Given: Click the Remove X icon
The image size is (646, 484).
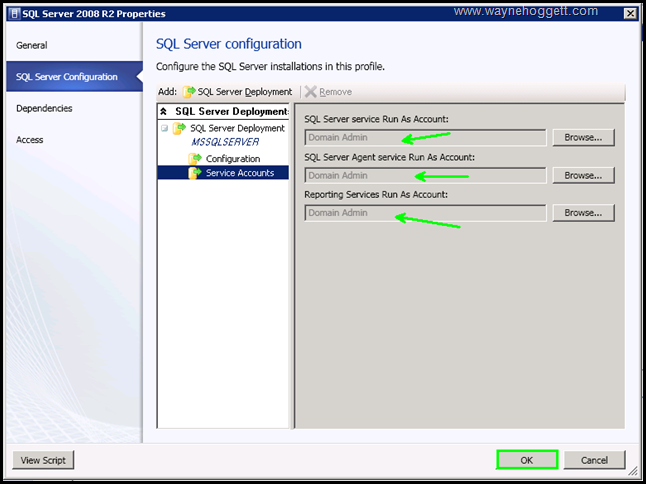Looking at the screenshot, I should click(311, 92).
